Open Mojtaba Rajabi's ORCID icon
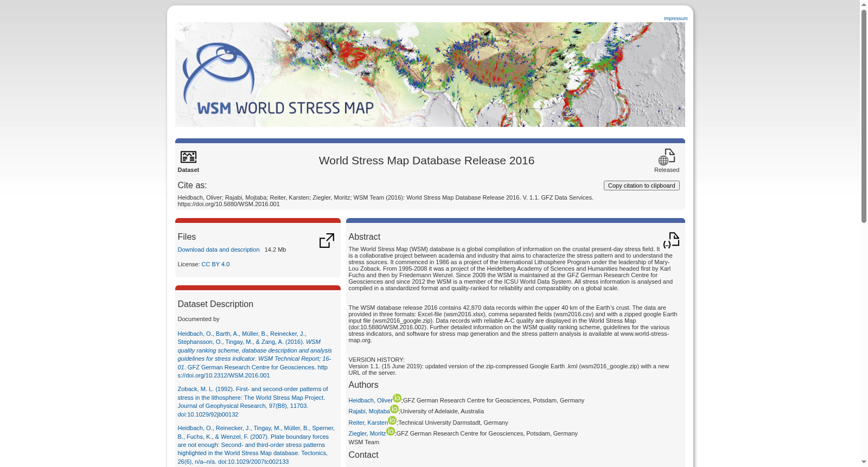Viewport: 868px width, 467px height. (x=394, y=409)
